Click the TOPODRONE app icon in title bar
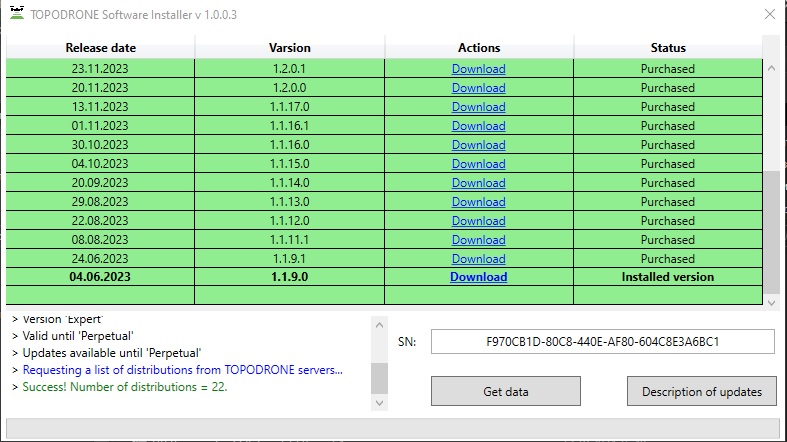 pos(17,14)
